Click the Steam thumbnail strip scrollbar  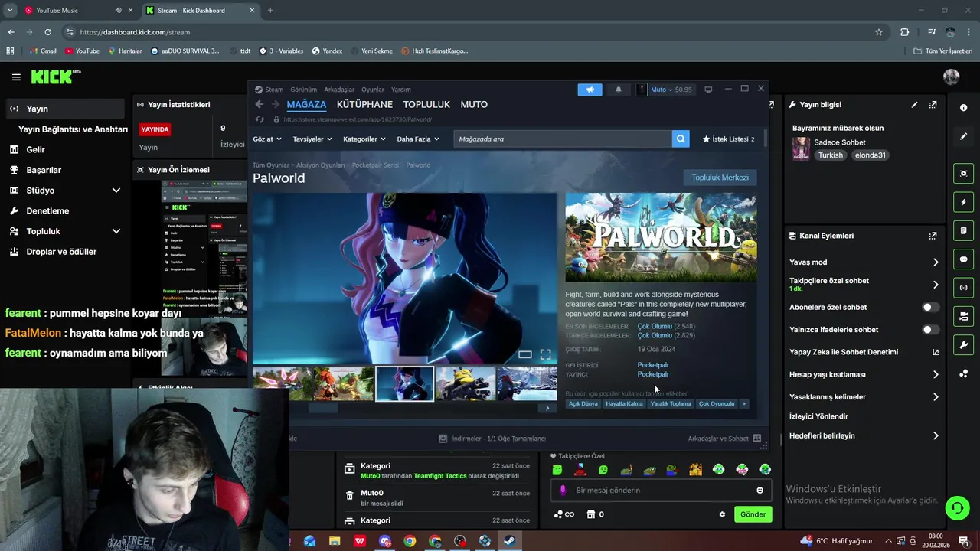(323, 408)
